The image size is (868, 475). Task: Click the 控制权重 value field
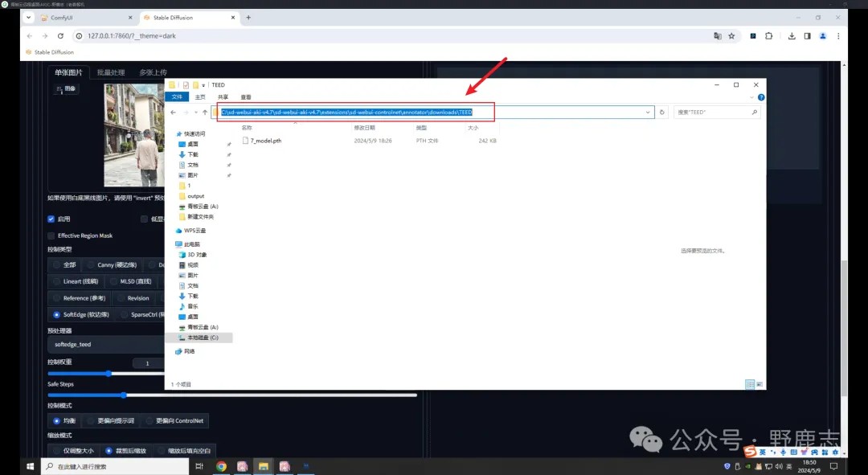click(x=148, y=363)
